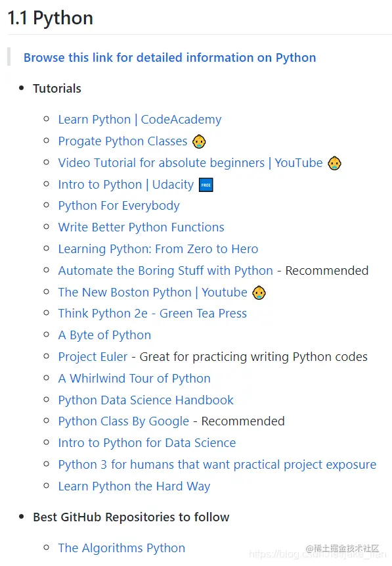Open The Algorithms Python repository link
This screenshot has width=392, height=566.
pos(122,548)
